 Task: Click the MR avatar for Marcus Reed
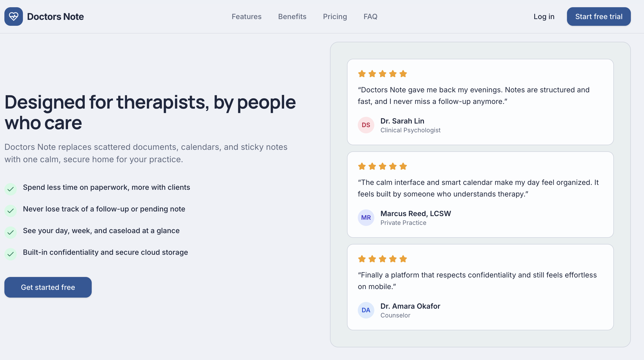click(x=366, y=218)
